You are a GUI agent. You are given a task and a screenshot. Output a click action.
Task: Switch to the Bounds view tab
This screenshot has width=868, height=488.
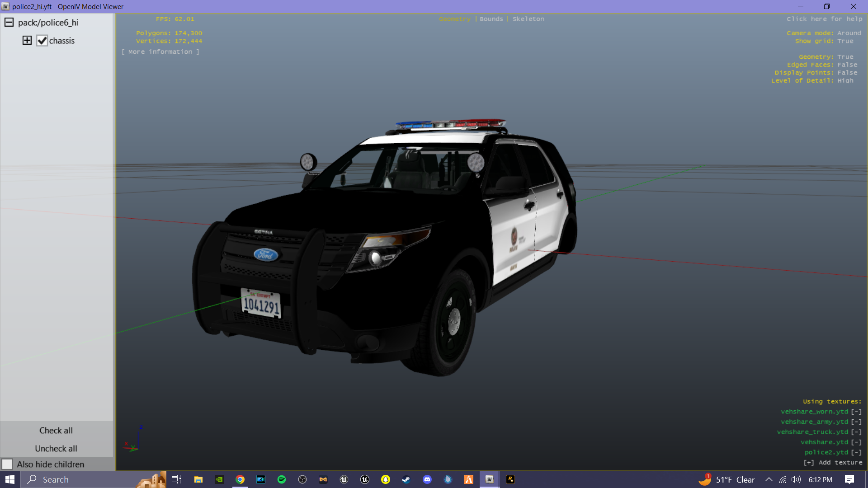pos(491,19)
